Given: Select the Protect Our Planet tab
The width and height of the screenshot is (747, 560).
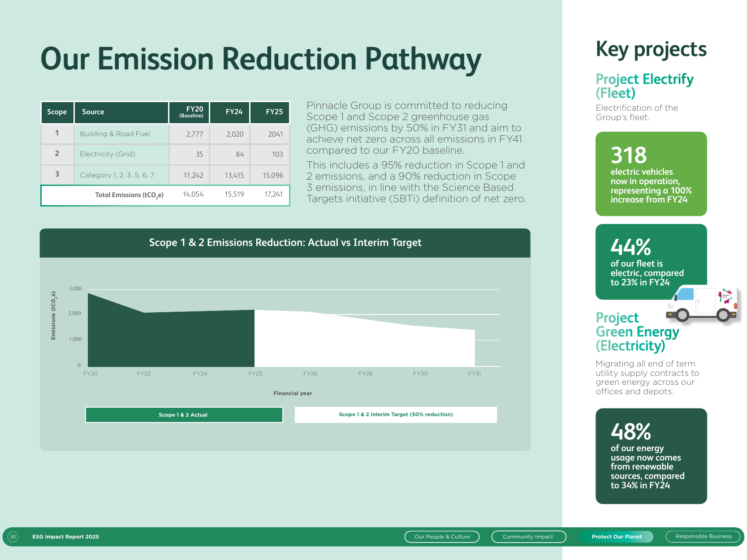Looking at the screenshot, I should tap(616, 537).
